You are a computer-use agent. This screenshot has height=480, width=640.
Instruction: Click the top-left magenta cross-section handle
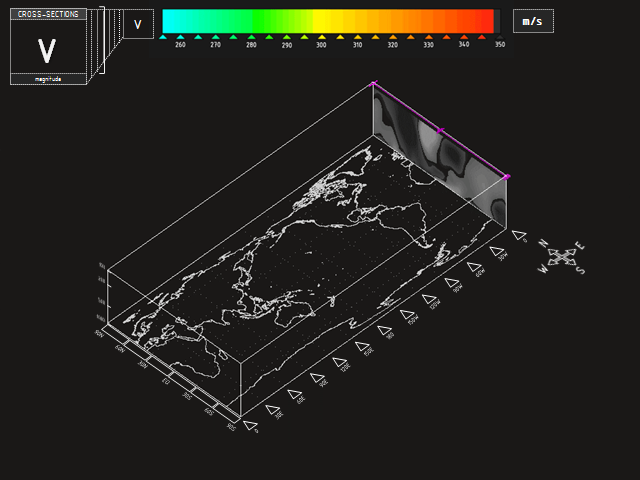click(373, 85)
